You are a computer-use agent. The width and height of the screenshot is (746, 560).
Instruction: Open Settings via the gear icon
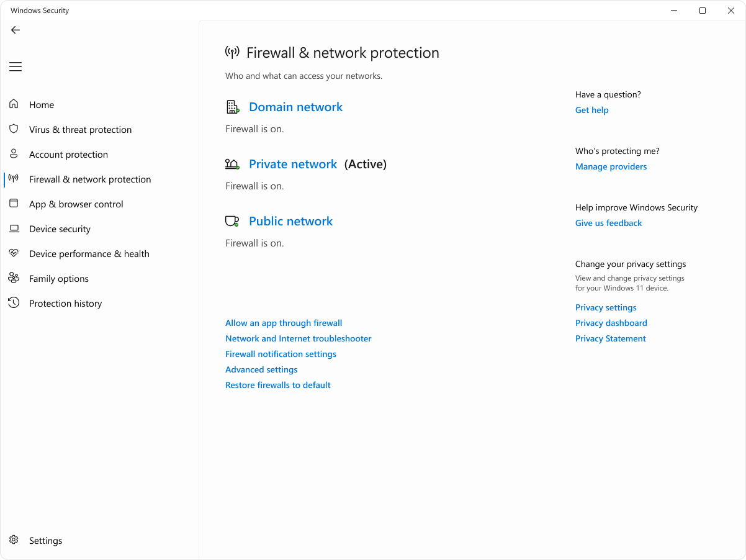click(x=14, y=540)
